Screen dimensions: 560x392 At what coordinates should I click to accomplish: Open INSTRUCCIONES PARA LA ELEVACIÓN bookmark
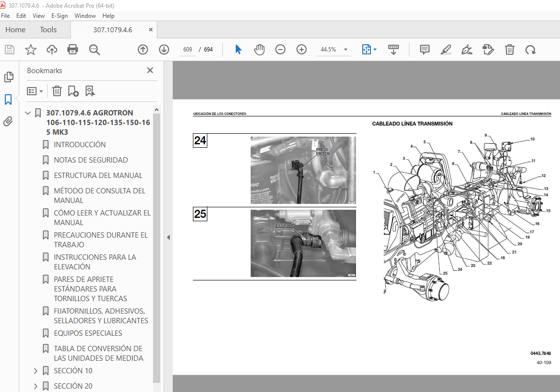coord(95,262)
